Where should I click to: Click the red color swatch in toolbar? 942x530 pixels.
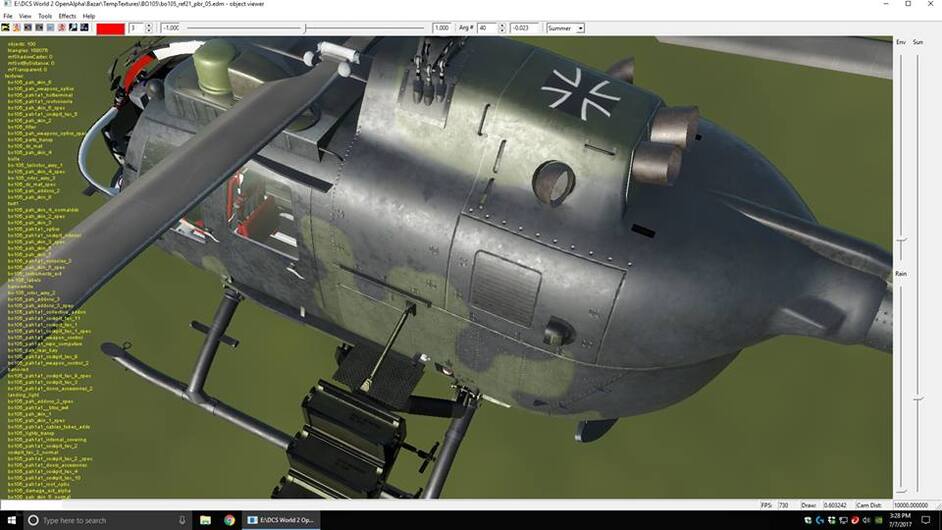pos(110,28)
